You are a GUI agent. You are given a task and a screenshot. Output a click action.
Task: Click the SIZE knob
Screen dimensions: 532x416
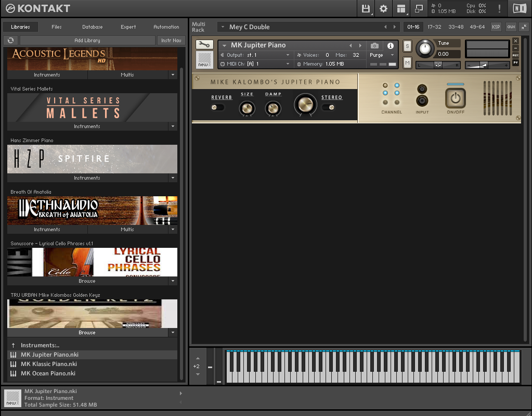pos(247,108)
